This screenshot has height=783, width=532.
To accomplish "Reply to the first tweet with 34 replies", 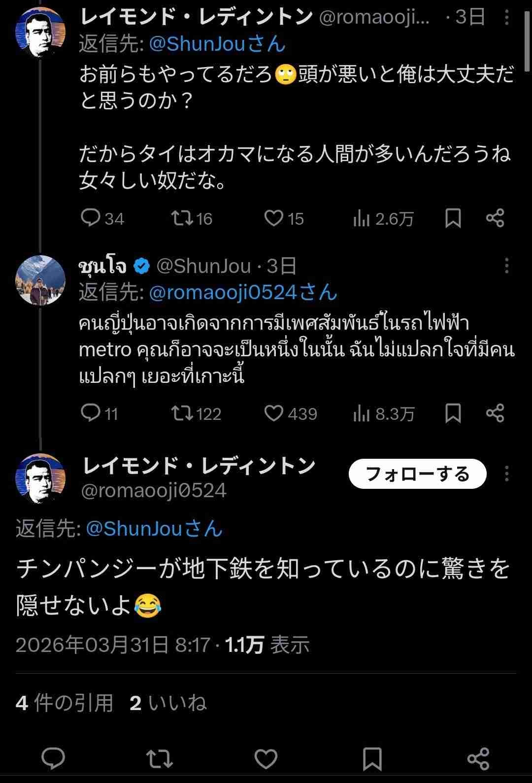I will tap(91, 218).
